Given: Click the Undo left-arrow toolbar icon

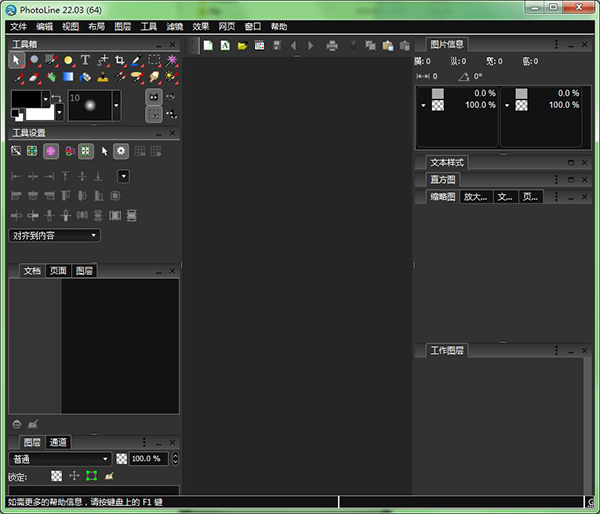Looking at the screenshot, I should (293, 46).
